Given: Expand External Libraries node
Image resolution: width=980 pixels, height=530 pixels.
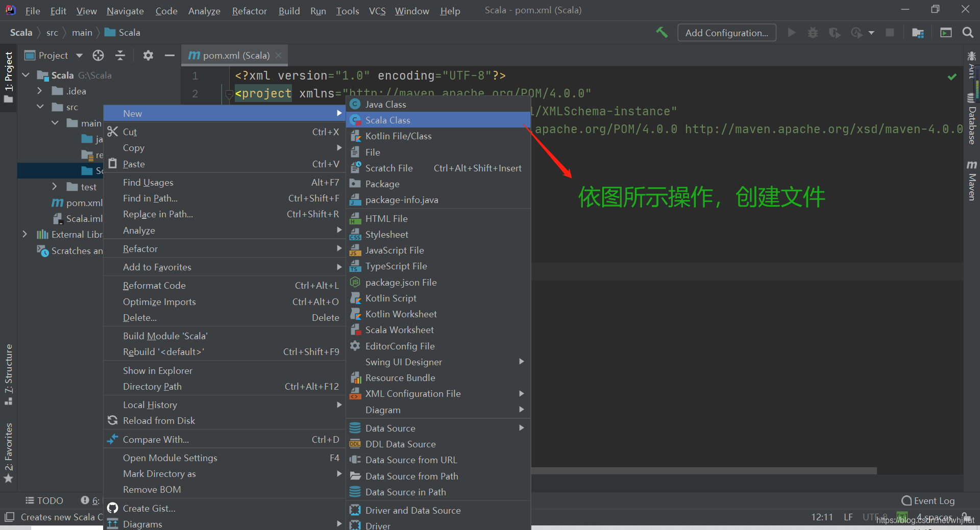Looking at the screenshot, I should [25, 234].
